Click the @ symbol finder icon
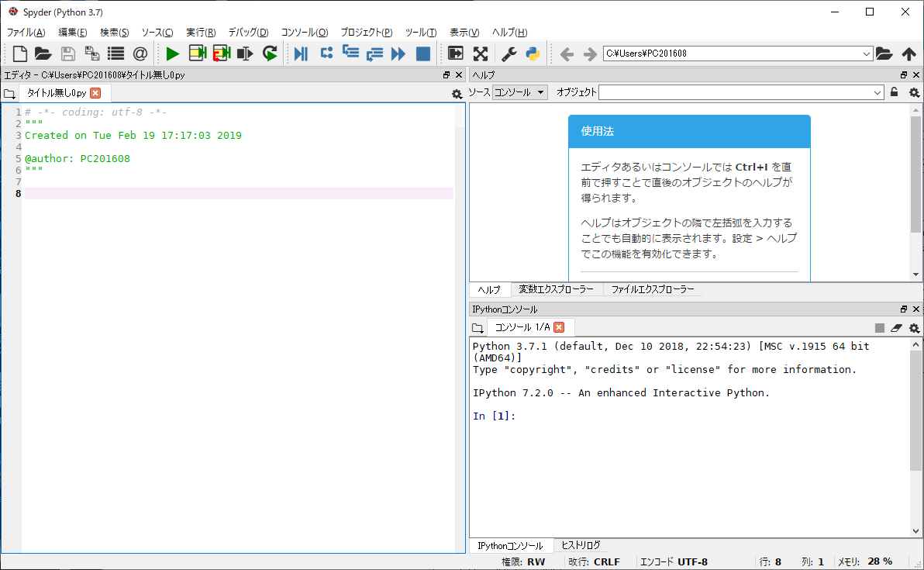This screenshot has height=570, width=924. click(x=140, y=54)
